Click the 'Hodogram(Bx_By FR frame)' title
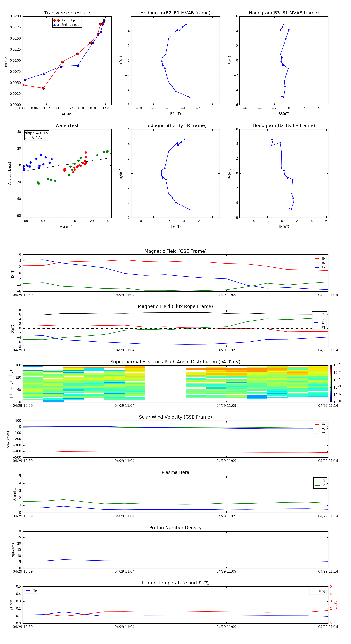This screenshot has width=351, height=644. point(284,125)
